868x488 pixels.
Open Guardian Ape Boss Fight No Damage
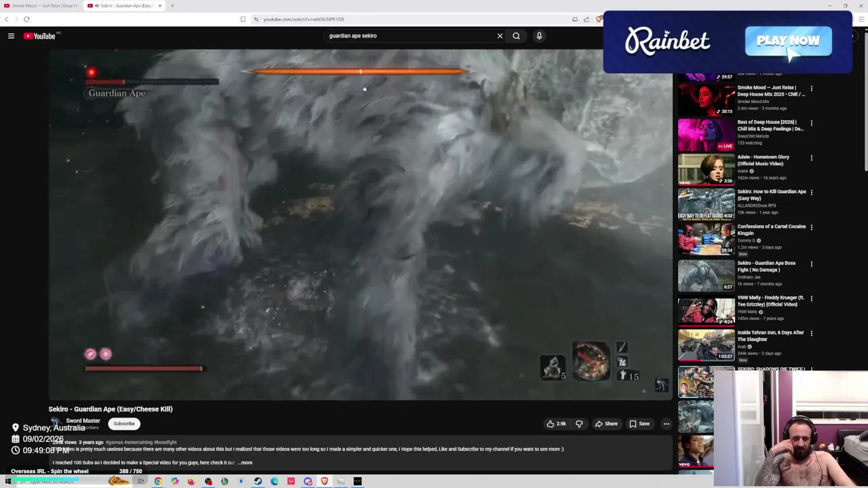(766, 266)
